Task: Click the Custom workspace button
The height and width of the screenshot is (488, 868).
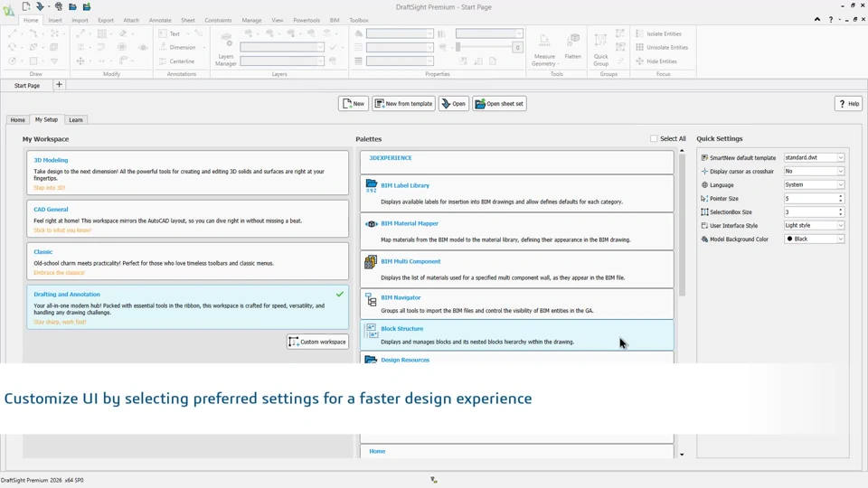Action: pyautogui.click(x=317, y=342)
